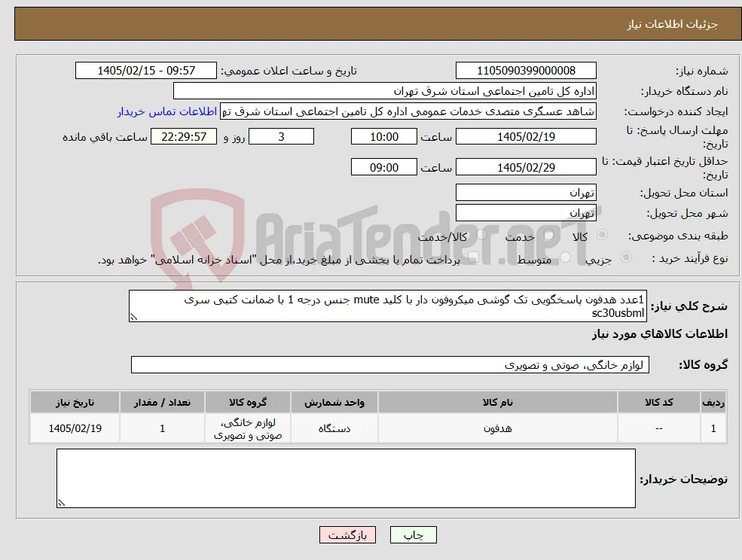742x560 pixels.
Task: Click the goods group field لوازم خانگی، صوتی و تصویری
Action: [x=390, y=365]
